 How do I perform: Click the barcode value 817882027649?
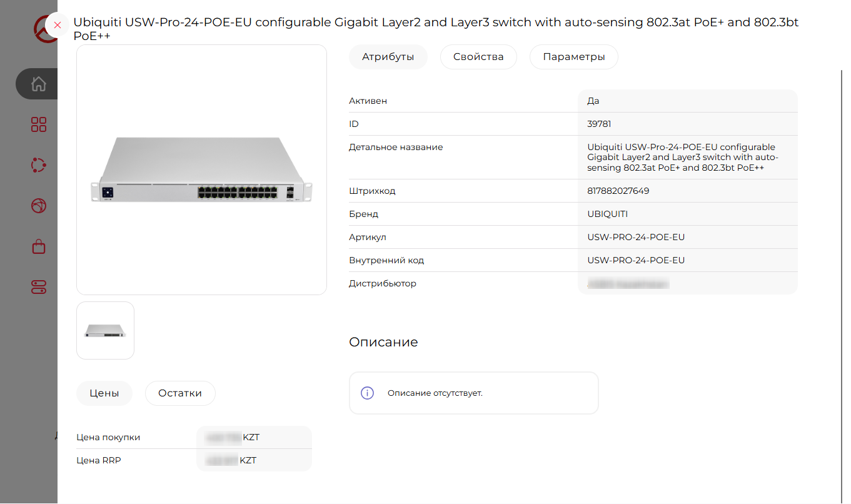[618, 191]
